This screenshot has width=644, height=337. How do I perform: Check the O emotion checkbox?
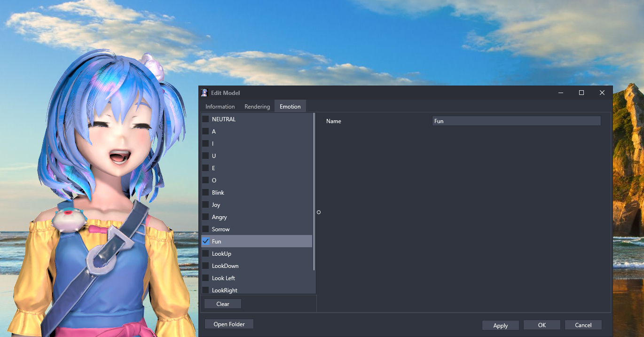point(205,180)
